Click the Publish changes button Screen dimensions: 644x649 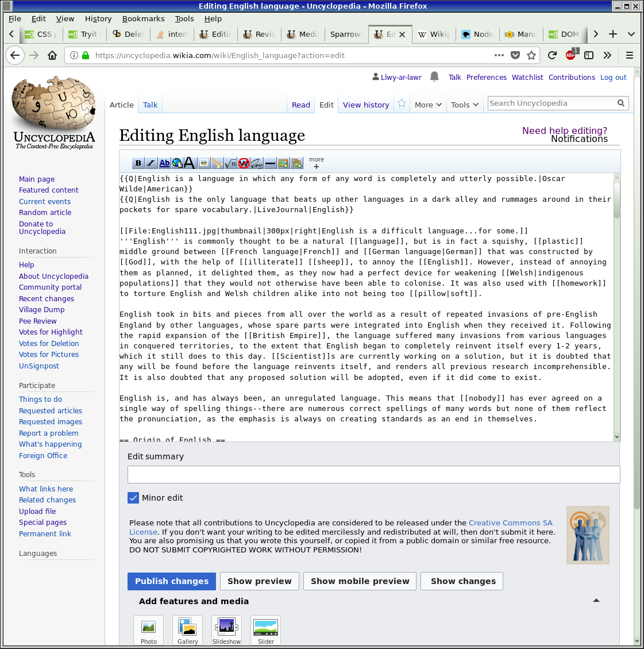click(x=172, y=581)
